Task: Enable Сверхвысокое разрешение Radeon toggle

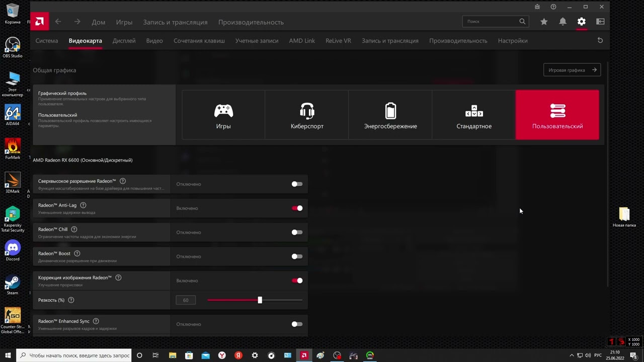Action: [297, 184]
